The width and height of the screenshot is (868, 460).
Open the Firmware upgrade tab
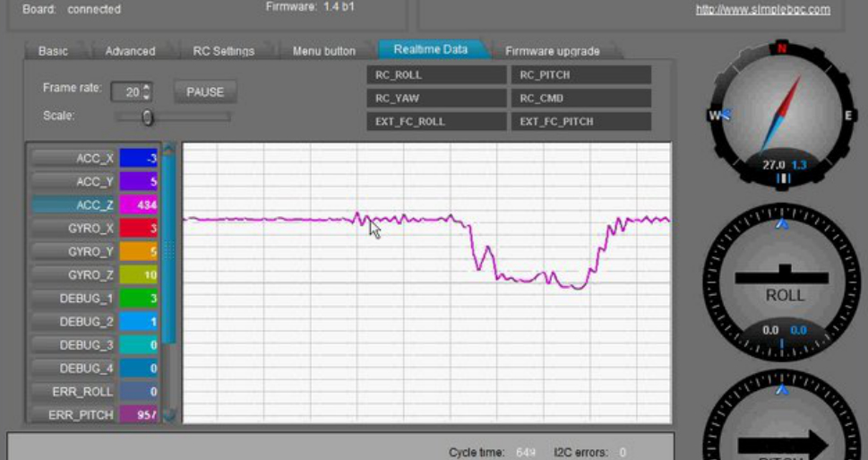pos(552,51)
